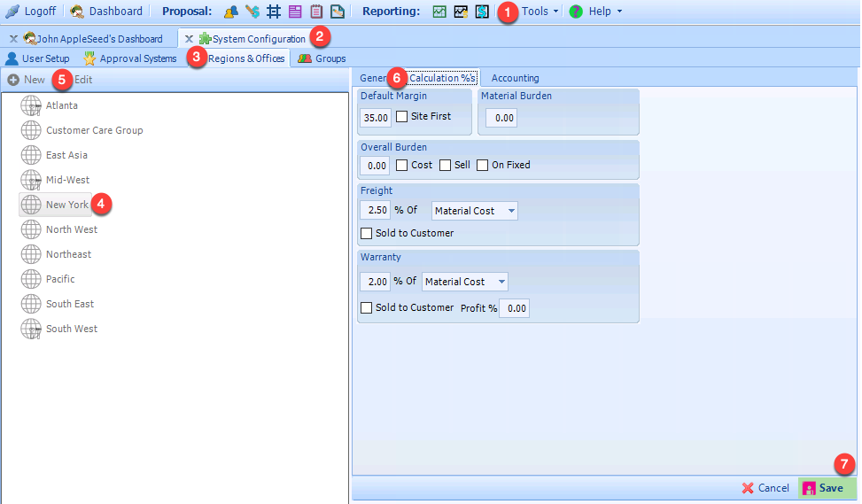
Task: Open the black line-chart Reporting icon
Action: [461, 11]
